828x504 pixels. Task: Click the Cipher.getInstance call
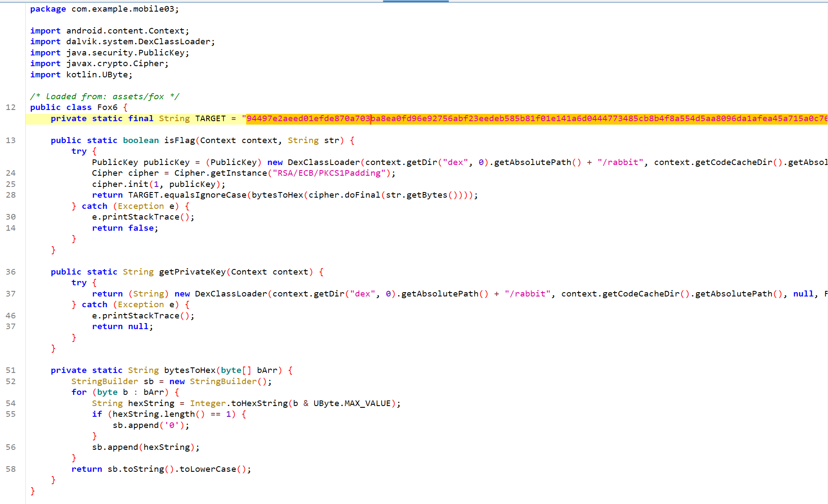tap(220, 173)
